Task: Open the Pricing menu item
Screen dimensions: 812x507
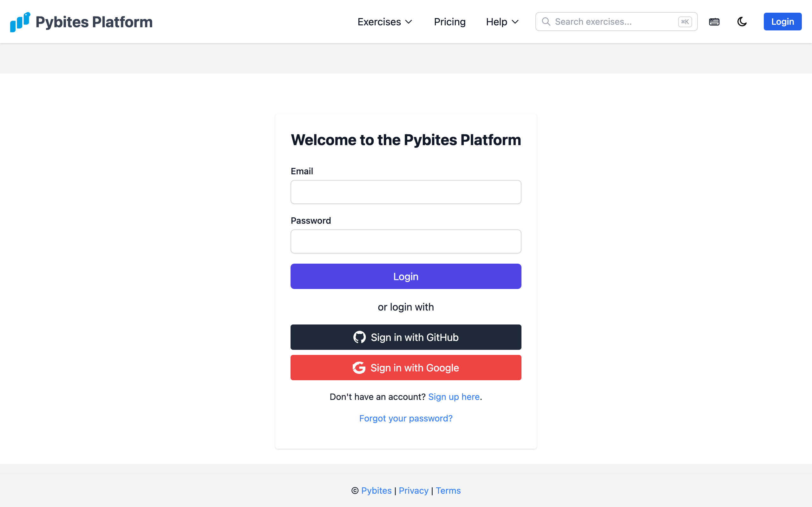Action: [x=450, y=22]
